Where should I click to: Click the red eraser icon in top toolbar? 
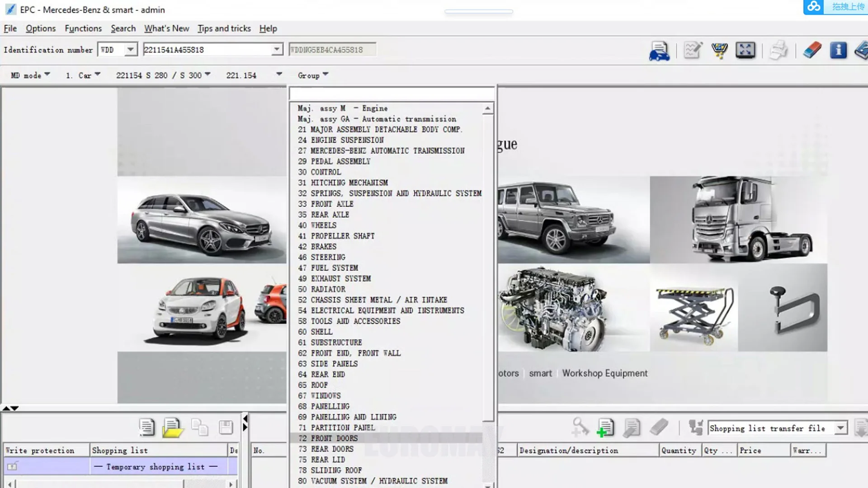(x=812, y=50)
